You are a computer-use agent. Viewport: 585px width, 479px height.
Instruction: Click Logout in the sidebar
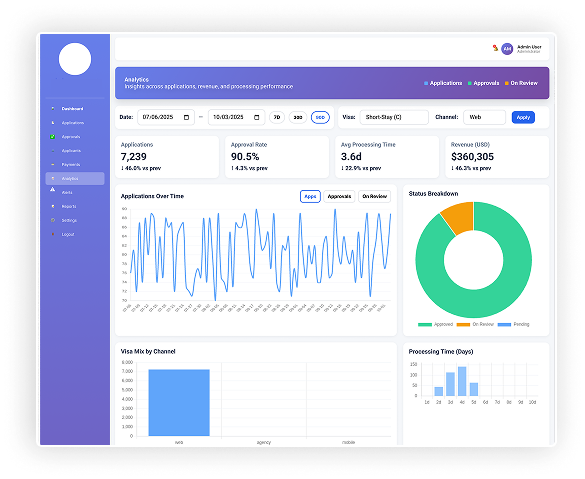75,234
